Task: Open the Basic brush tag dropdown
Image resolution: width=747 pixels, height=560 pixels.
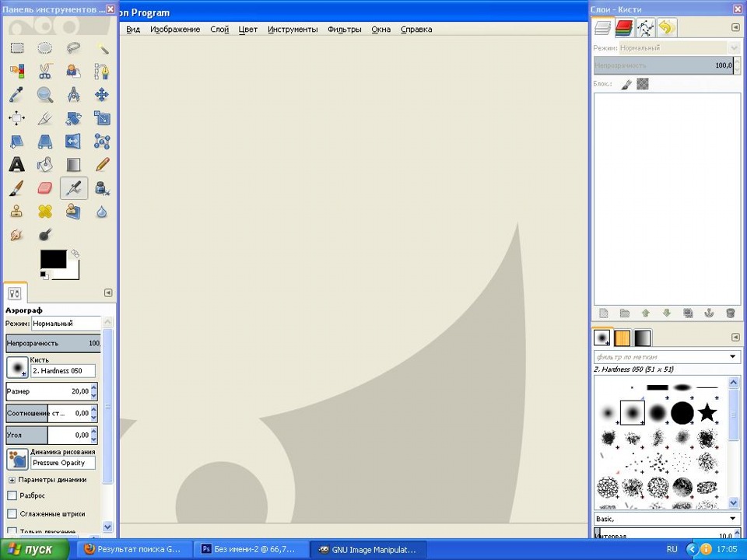Action: pyautogui.click(x=733, y=519)
